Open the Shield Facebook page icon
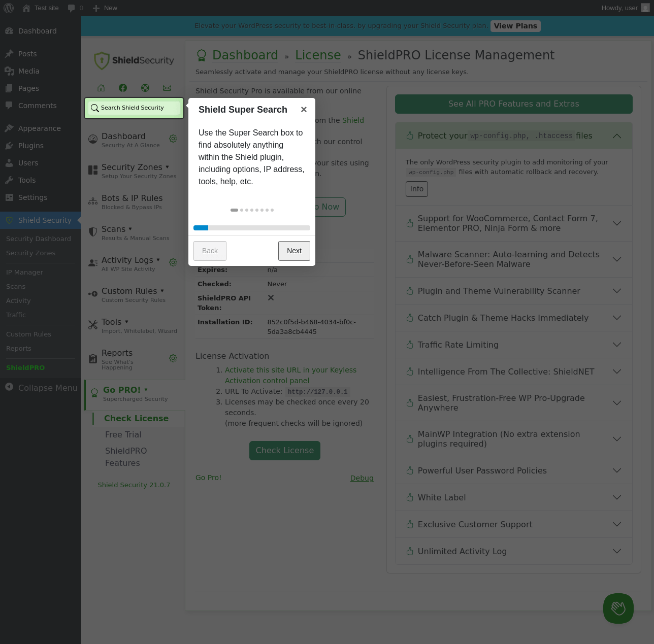This screenshot has height=644, width=654. coord(123,88)
